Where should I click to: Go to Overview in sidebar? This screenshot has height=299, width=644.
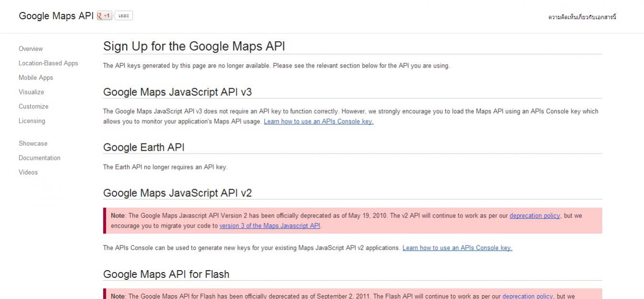31,49
